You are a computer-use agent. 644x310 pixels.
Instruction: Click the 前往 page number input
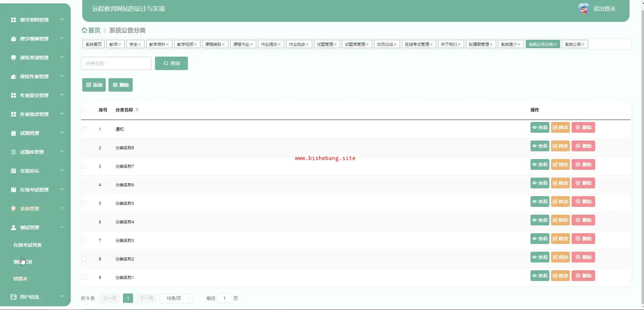[x=224, y=298]
